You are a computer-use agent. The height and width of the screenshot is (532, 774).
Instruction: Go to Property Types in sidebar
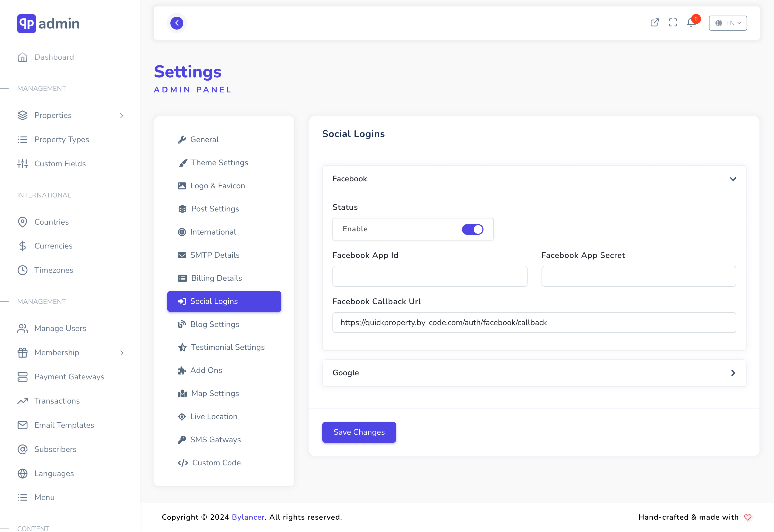pyautogui.click(x=62, y=139)
